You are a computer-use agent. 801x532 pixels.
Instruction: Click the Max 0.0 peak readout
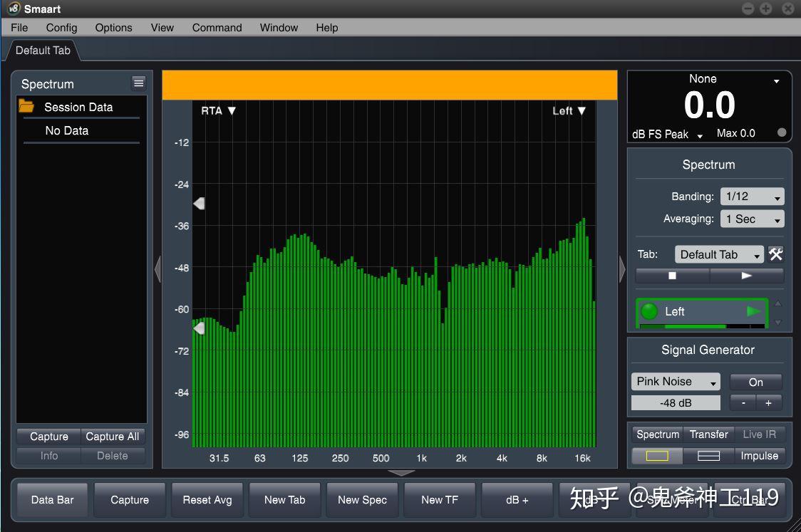(735, 133)
